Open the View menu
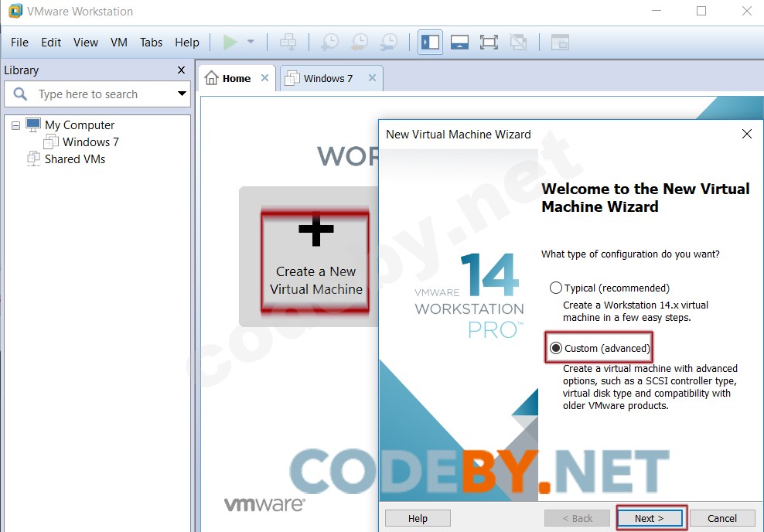This screenshot has width=764, height=532. [86, 43]
